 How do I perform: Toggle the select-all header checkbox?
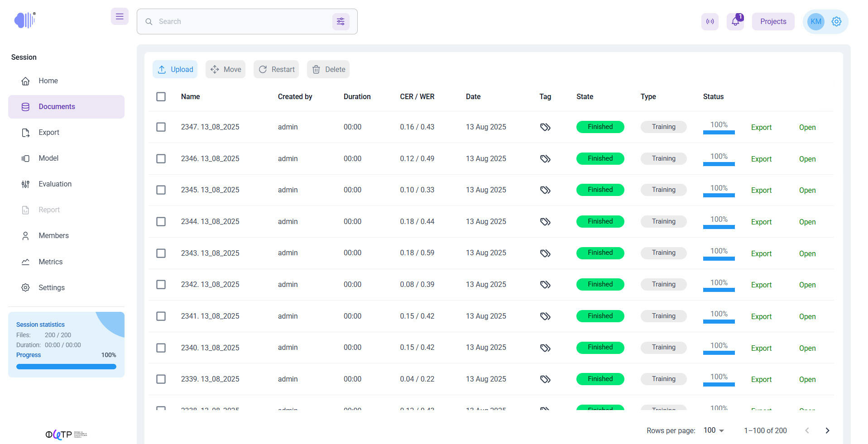[x=161, y=97]
